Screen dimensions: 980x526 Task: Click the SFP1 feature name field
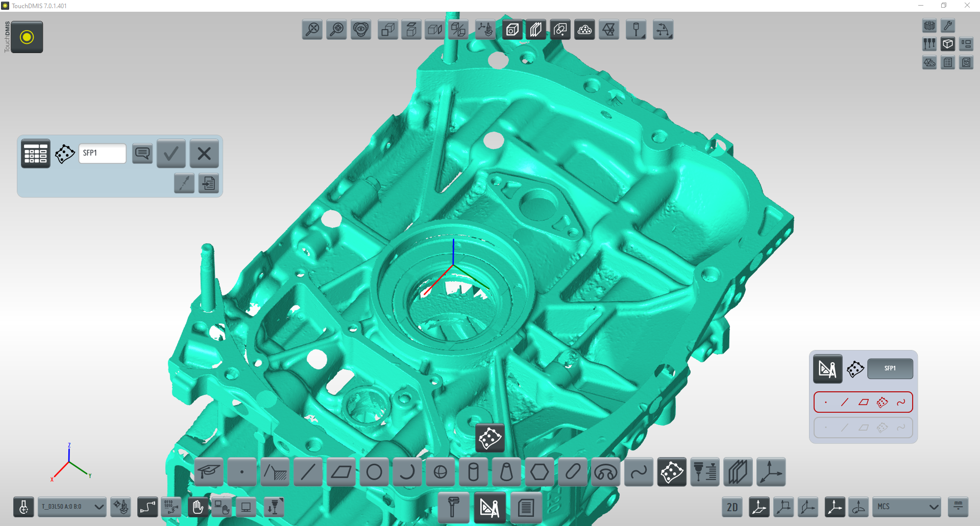pyautogui.click(x=103, y=153)
